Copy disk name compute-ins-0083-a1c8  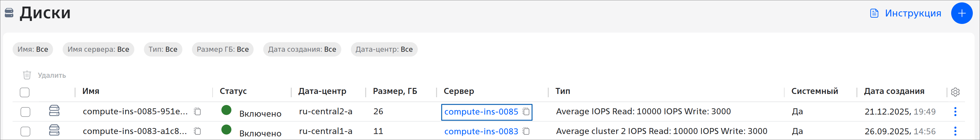[197, 131]
